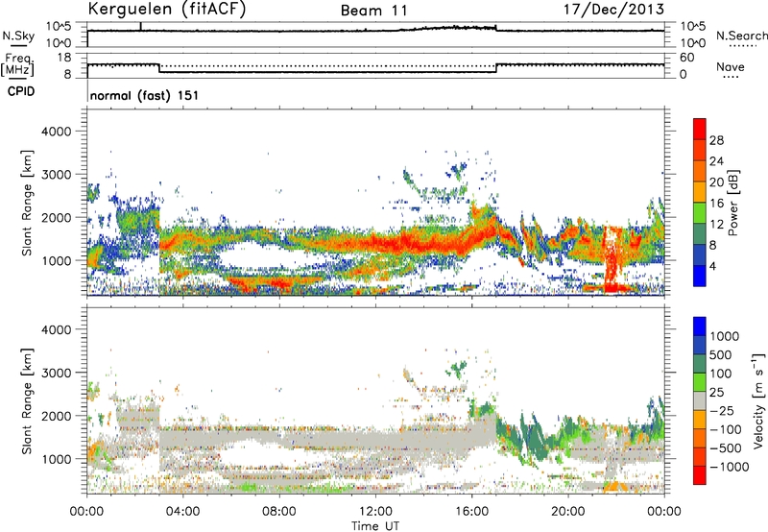Click the velocity panel 'Slant Range [km]' label
768x532 pixels.
[x=27, y=400]
